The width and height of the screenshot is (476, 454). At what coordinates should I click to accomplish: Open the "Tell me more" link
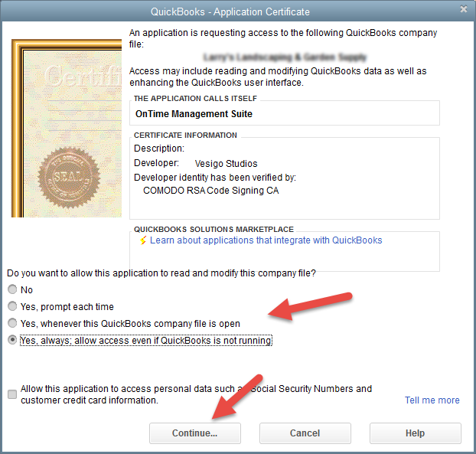[x=432, y=400]
